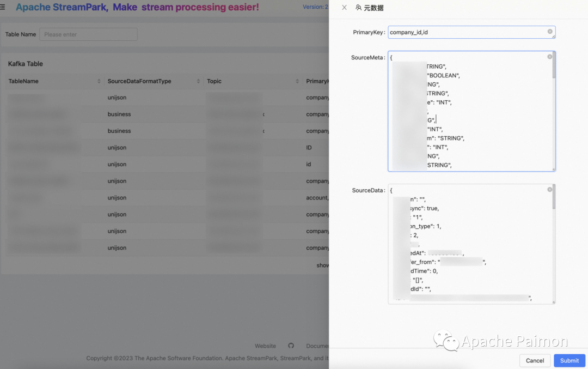Click the SourceMeta textarea resize handle

click(x=554, y=170)
